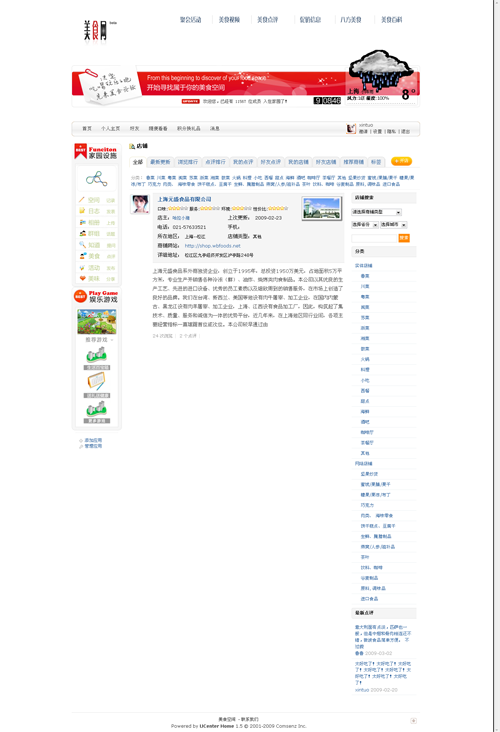Image resolution: width=500 pixels, height=732 pixels.
Task: Expand the 推荐游戏 dropdown arrow
Action: coord(112,340)
